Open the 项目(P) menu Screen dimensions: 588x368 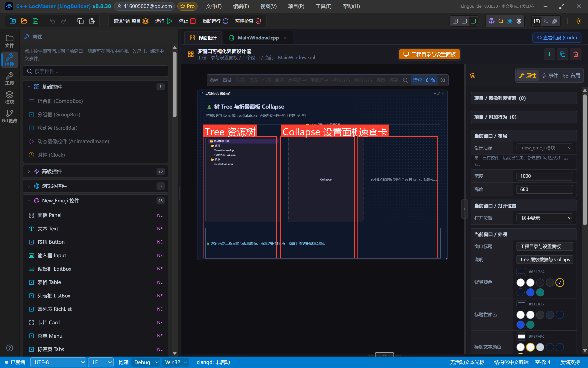pyautogui.click(x=296, y=6)
